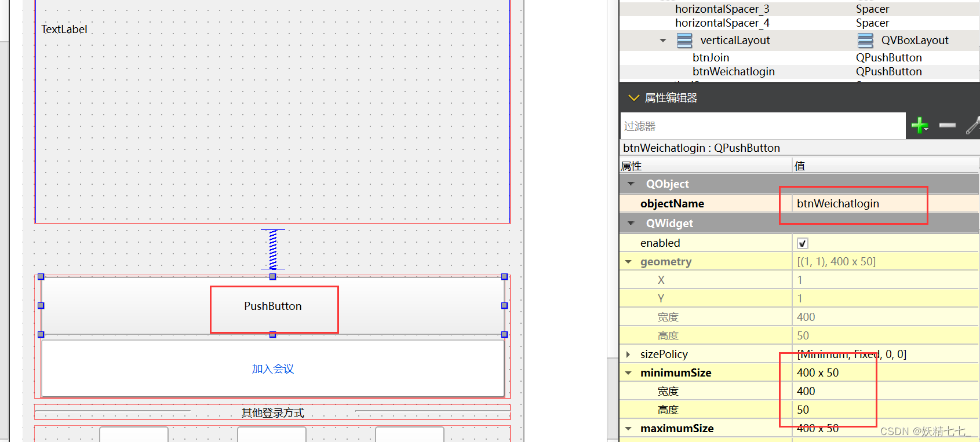The image size is (980, 442).
Task: Click minimumSize 宽度 value 400
Action: coord(886,392)
